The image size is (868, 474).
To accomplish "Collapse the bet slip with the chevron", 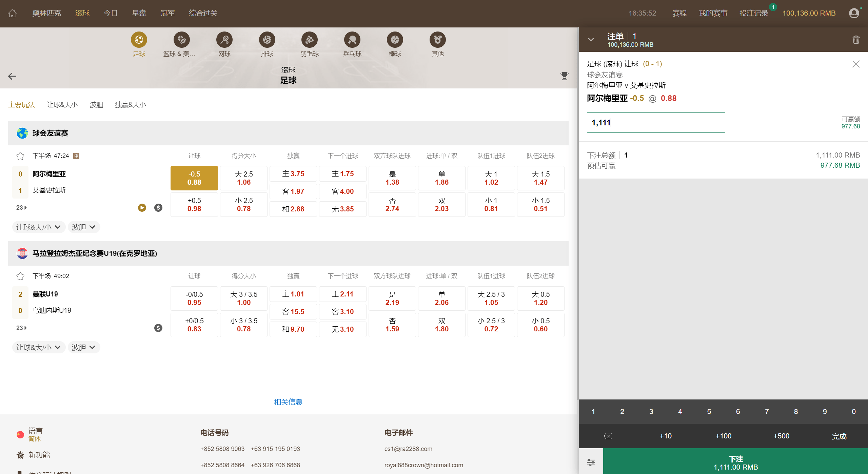I will [x=591, y=40].
